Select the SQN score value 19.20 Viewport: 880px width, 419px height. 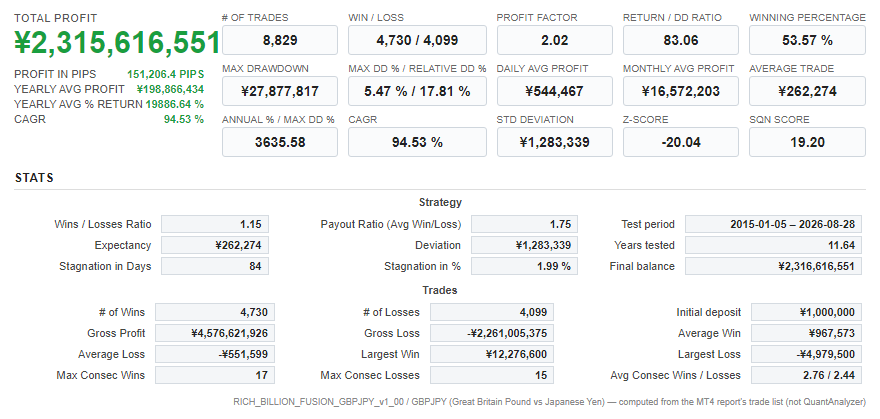point(807,142)
